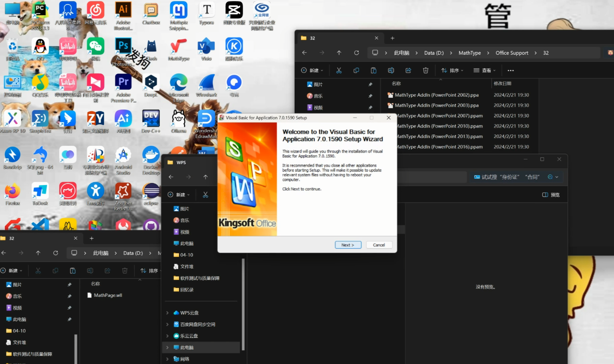Open Docker Desktop shortcut
The height and width of the screenshot is (364, 614).
tap(151, 160)
